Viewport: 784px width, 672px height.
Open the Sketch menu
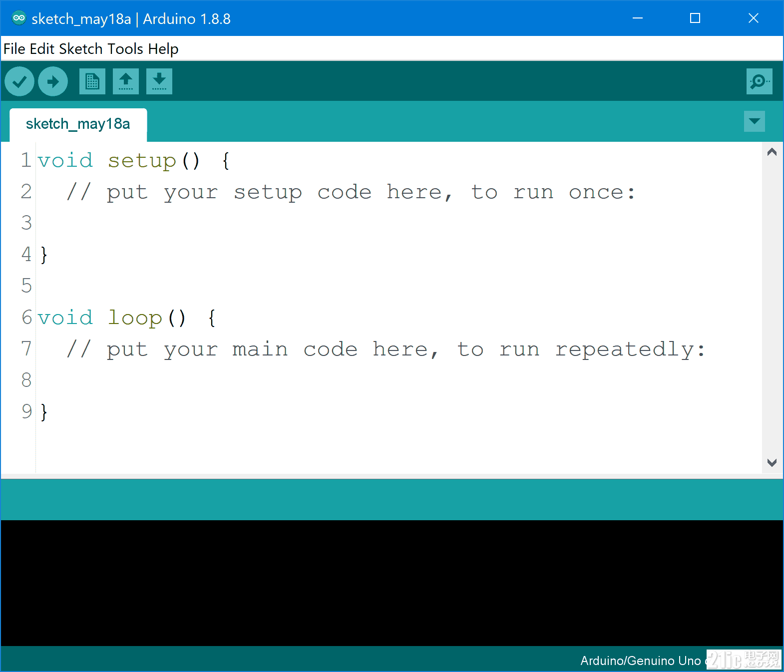click(x=81, y=49)
